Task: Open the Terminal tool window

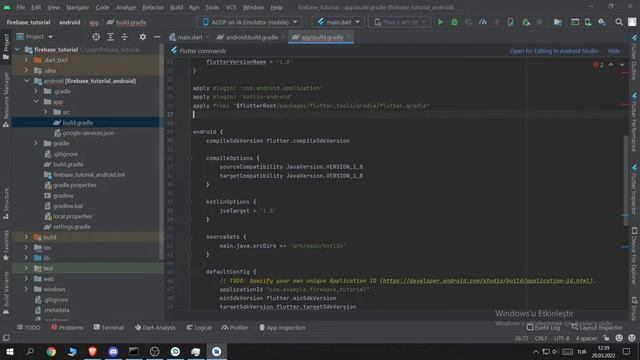Action: 109,327
